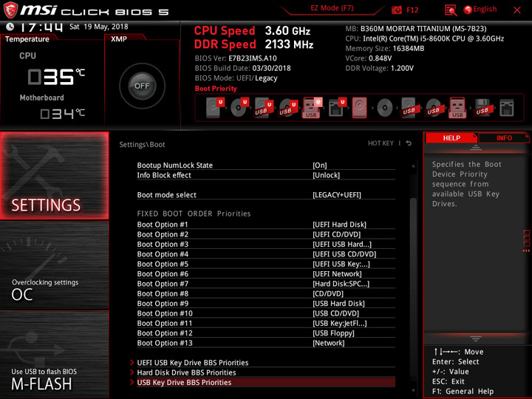Select [UEFI USB CD/DVD] value for Boot Option #4
Image resolution: width=532 pixels, height=399 pixels.
[x=344, y=253]
